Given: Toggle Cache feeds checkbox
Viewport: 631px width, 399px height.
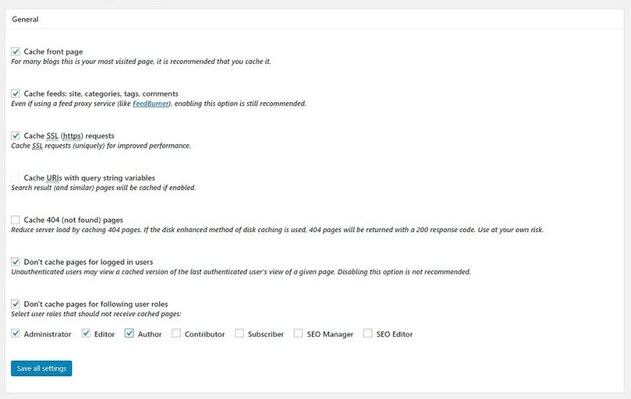Looking at the screenshot, I should [15, 93].
